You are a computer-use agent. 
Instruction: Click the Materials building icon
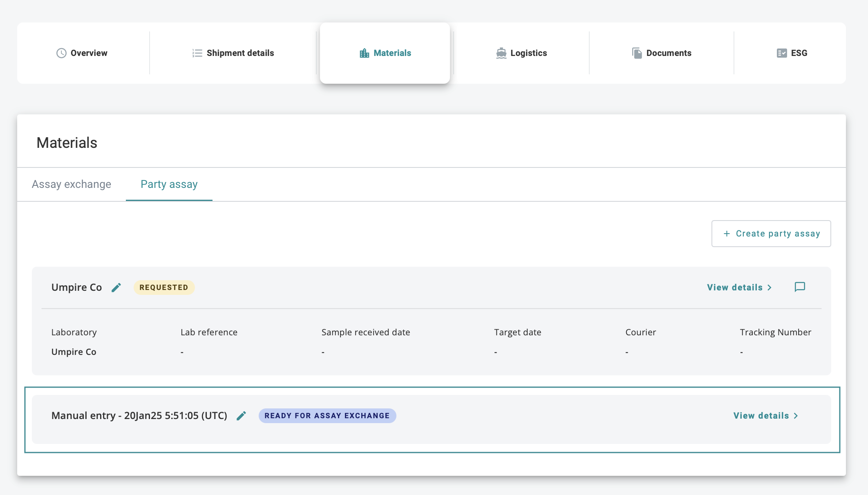364,53
